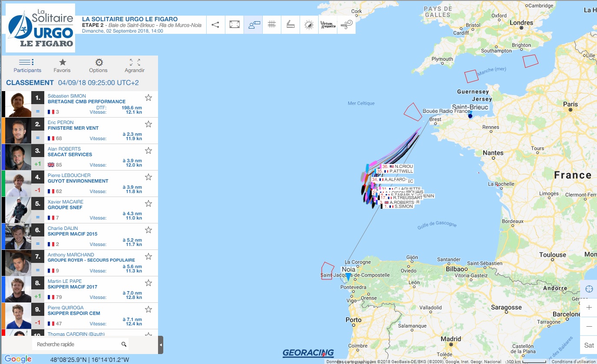Switch to the Favoris tab
This screenshot has height=364, width=597.
(62, 66)
